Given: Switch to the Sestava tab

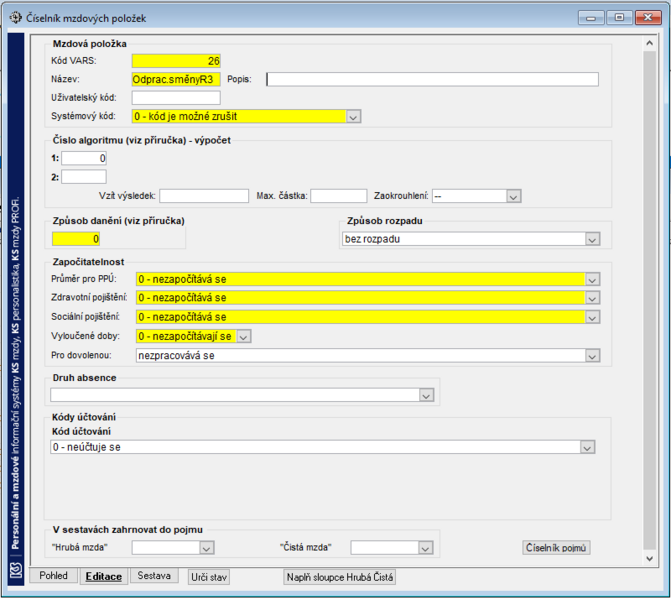Looking at the screenshot, I should point(154,576).
